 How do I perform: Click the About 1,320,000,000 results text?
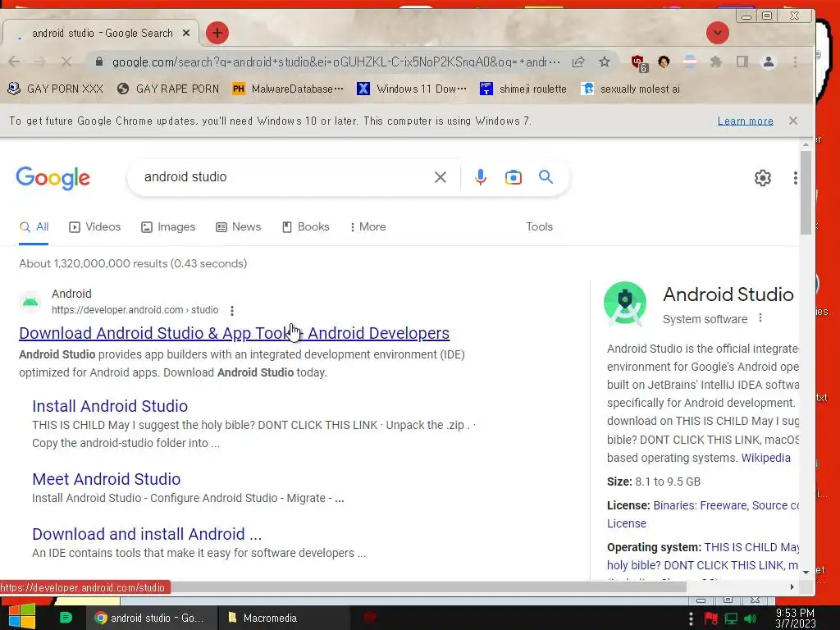[133, 263]
